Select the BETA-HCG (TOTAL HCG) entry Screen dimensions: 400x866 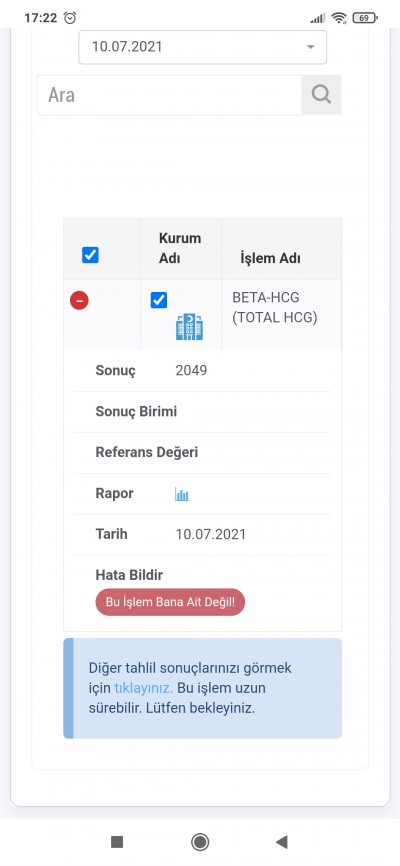coord(275,308)
